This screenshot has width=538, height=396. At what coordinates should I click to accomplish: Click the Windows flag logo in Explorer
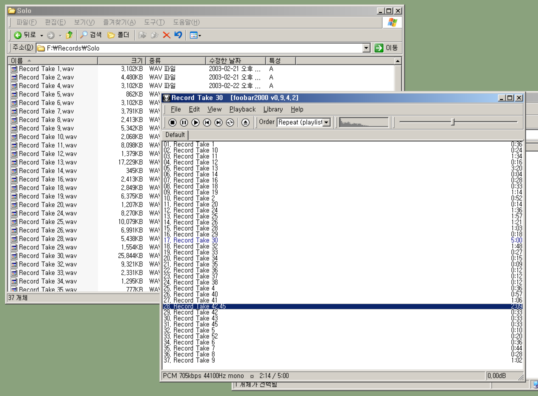coord(392,23)
